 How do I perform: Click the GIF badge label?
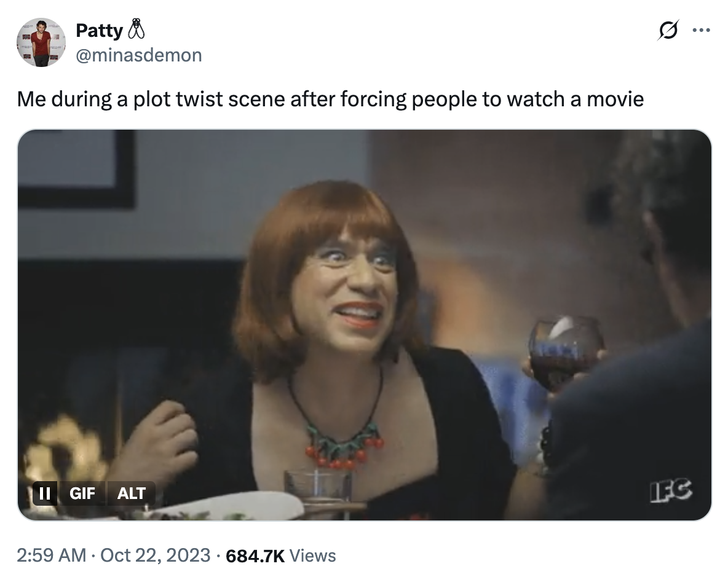[x=82, y=493]
